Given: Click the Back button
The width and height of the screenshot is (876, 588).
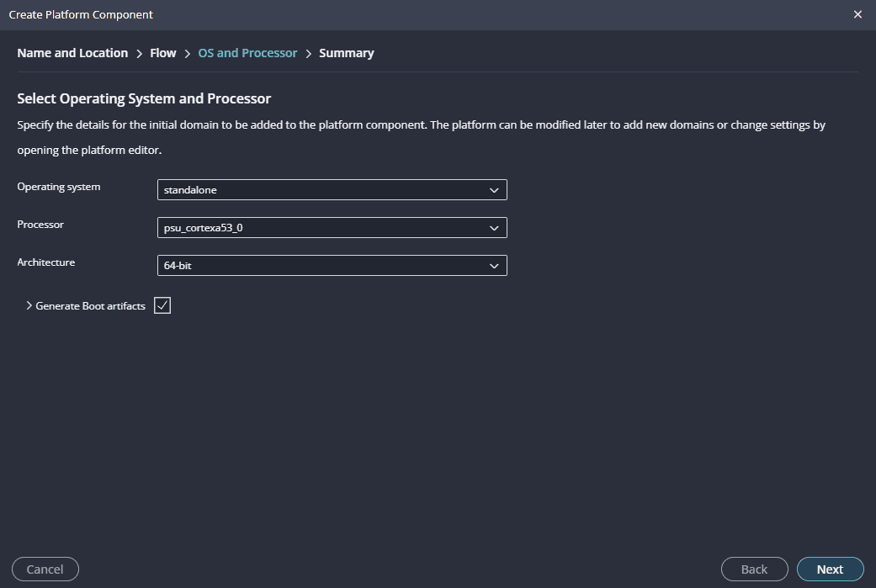Looking at the screenshot, I should (x=754, y=569).
